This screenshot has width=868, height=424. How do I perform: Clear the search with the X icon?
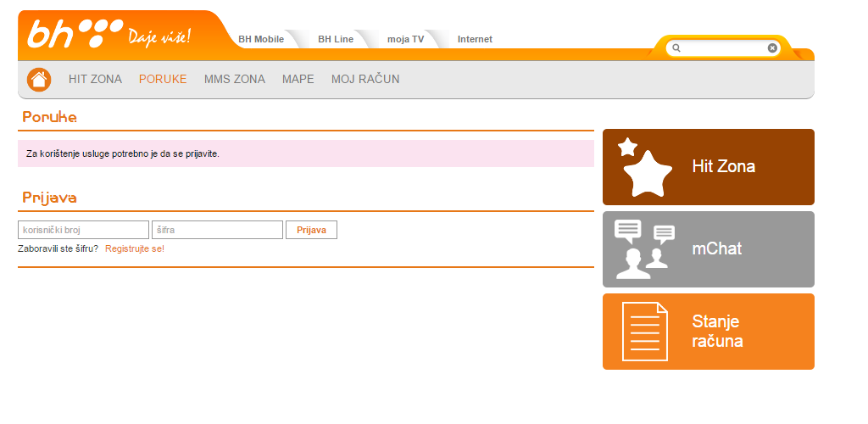click(772, 48)
